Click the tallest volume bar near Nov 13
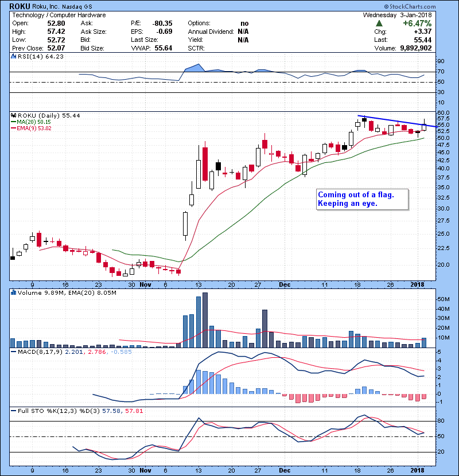Viewport: 459px width, 476px height. point(205,320)
